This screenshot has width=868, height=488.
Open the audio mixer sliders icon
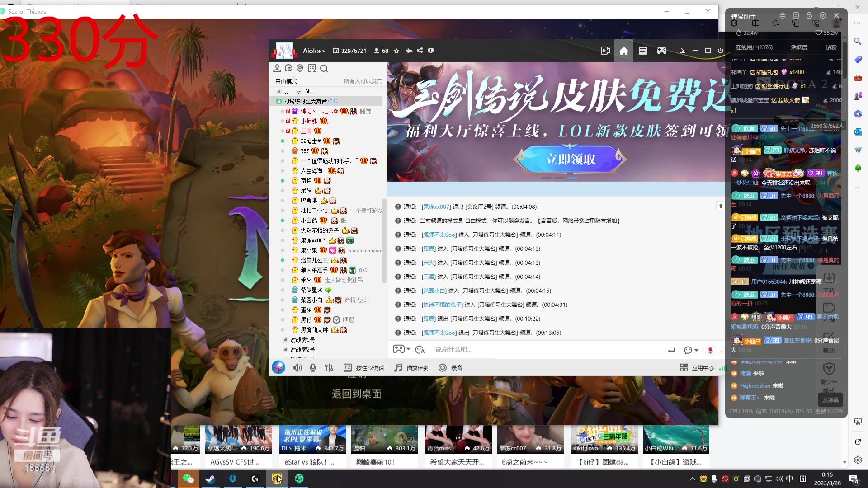pos(329,368)
